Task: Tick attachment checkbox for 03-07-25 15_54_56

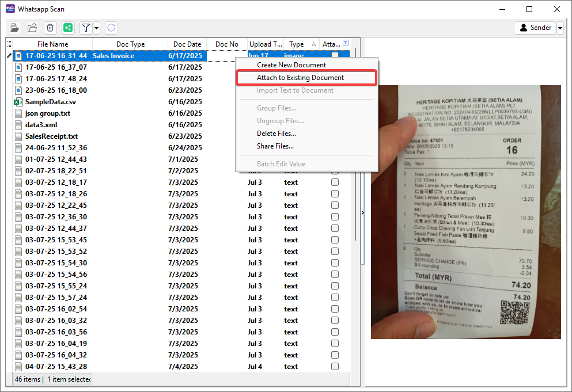Action: 335,274
